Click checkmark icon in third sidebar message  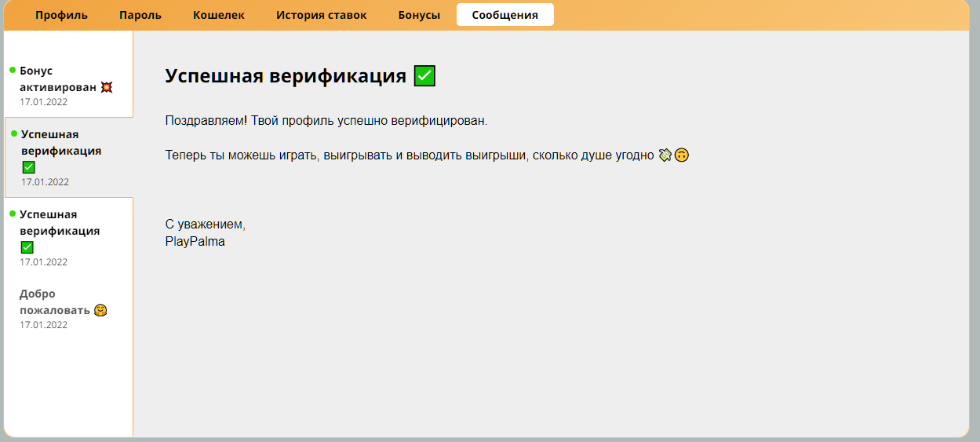[x=27, y=247]
